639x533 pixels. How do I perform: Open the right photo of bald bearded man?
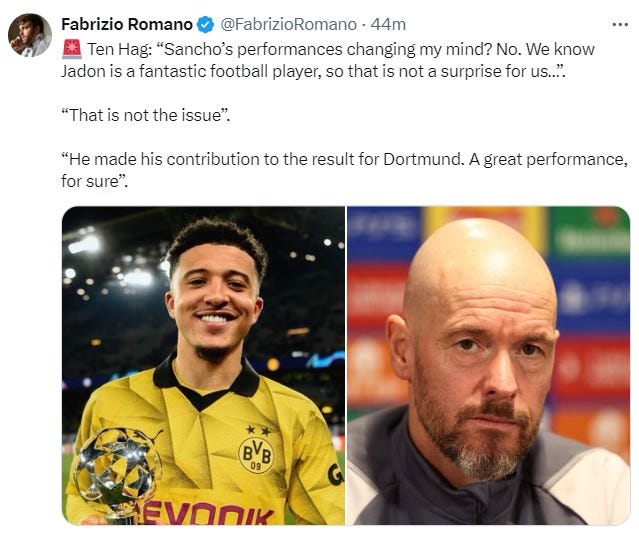[488, 366]
